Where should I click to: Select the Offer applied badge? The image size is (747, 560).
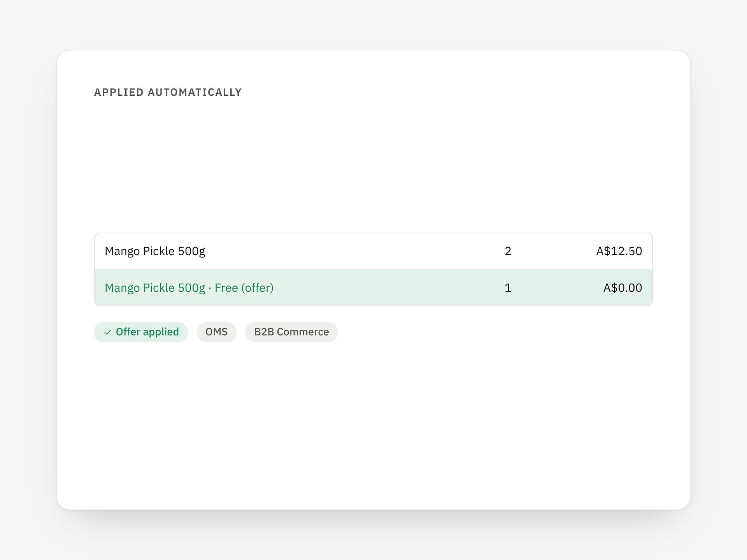click(141, 332)
